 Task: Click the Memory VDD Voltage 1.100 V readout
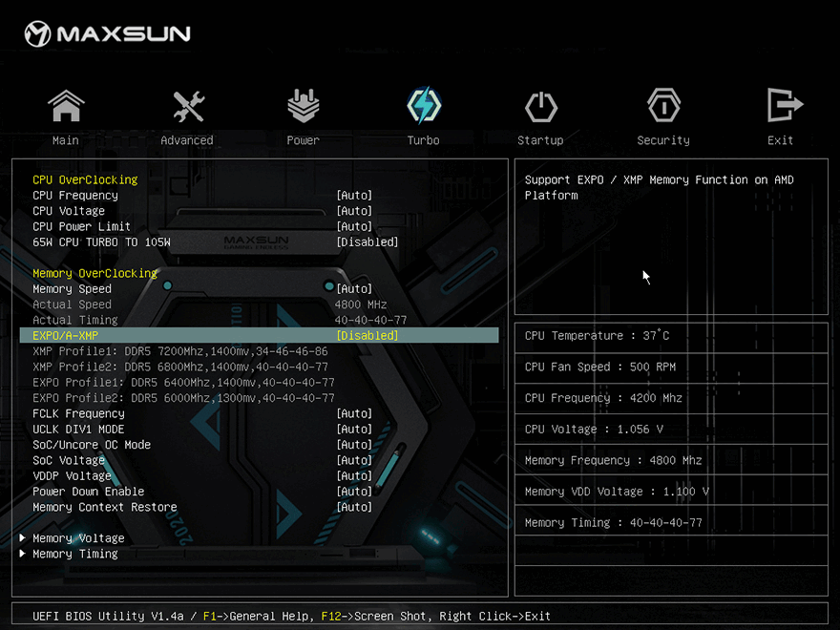tap(617, 492)
